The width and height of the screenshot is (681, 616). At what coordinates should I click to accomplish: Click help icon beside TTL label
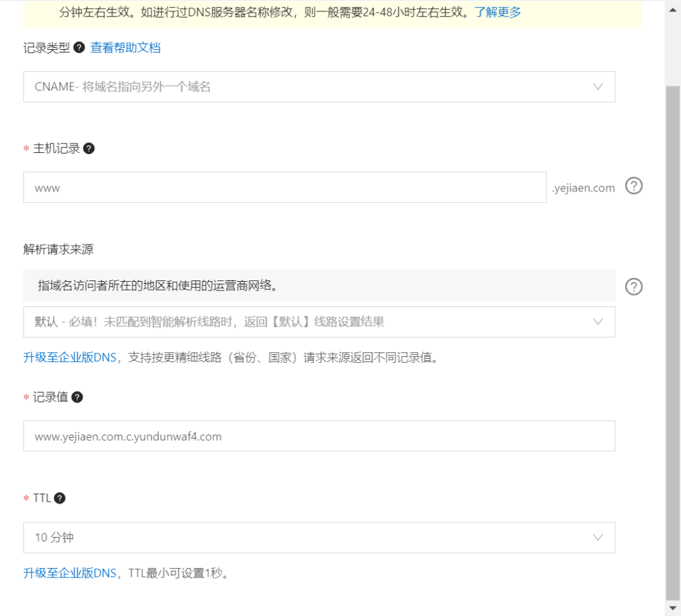(60, 498)
